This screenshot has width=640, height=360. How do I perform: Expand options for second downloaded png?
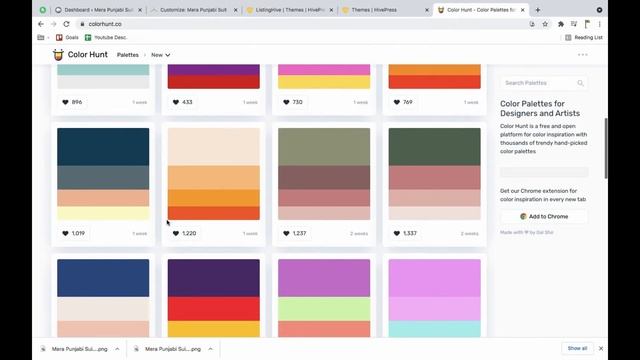pos(211,349)
